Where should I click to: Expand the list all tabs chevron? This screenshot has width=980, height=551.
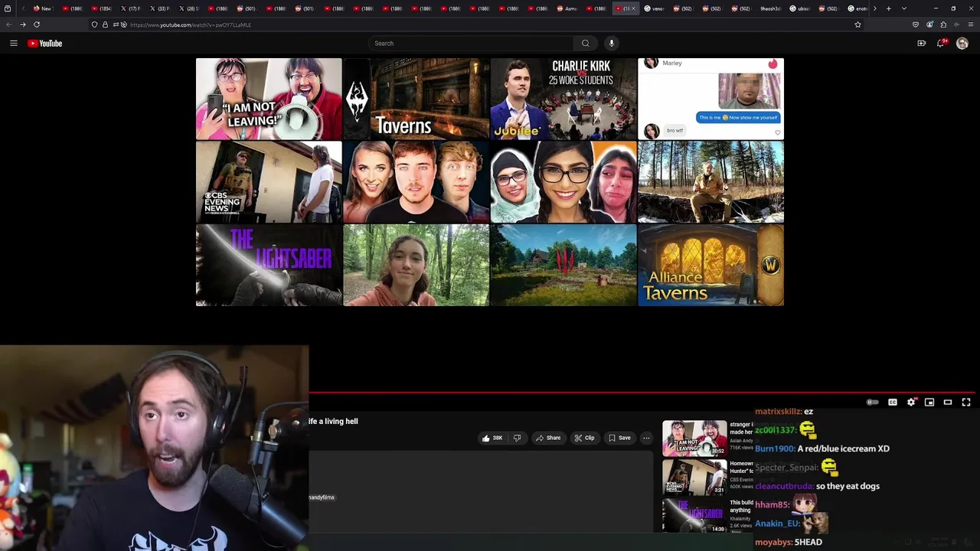904,8
